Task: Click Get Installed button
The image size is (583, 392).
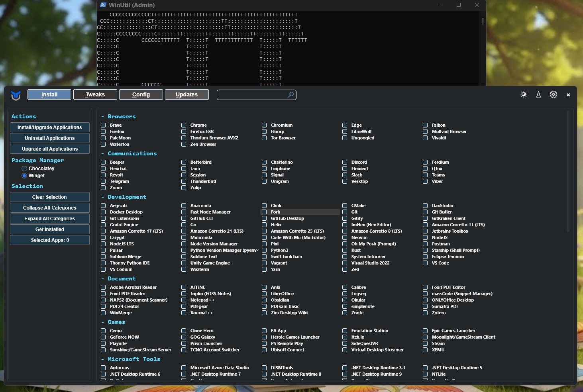Action: click(x=50, y=229)
